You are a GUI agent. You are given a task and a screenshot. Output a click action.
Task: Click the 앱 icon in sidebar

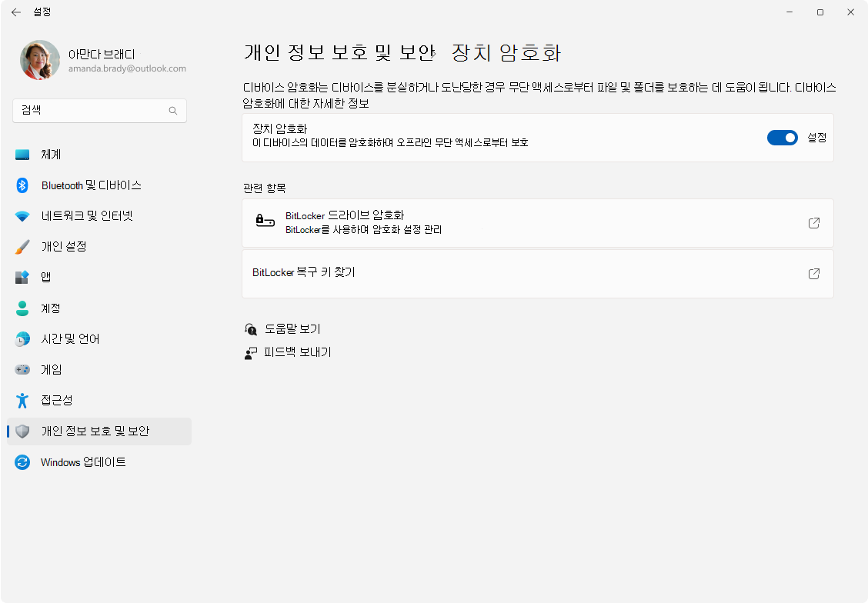click(22, 277)
